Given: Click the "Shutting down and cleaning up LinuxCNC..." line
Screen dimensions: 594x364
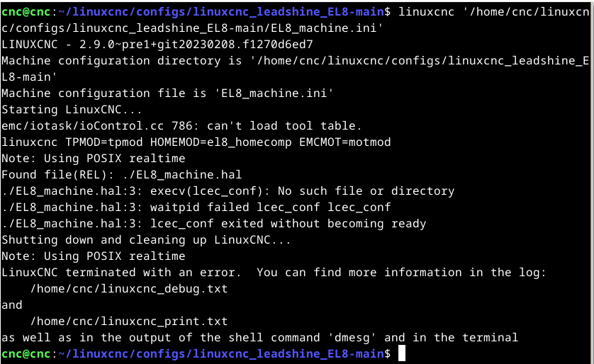Looking at the screenshot, I should 146,240.
